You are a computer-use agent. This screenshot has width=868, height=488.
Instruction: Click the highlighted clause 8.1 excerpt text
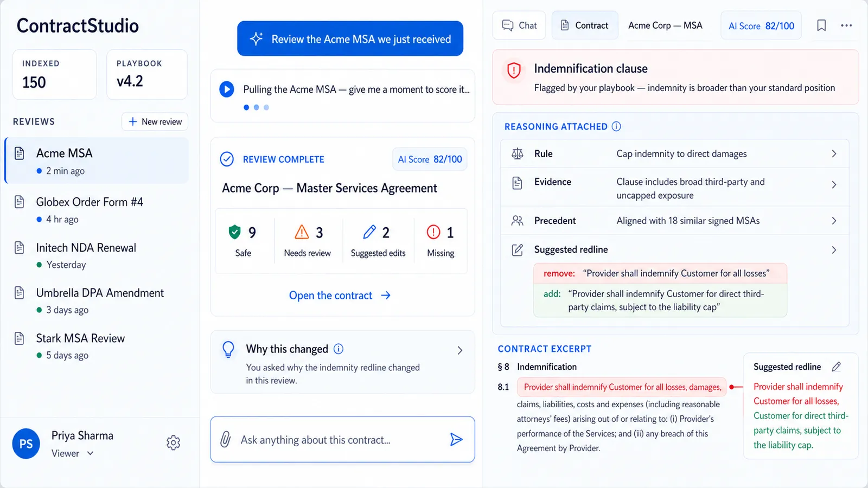click(622, 387)
